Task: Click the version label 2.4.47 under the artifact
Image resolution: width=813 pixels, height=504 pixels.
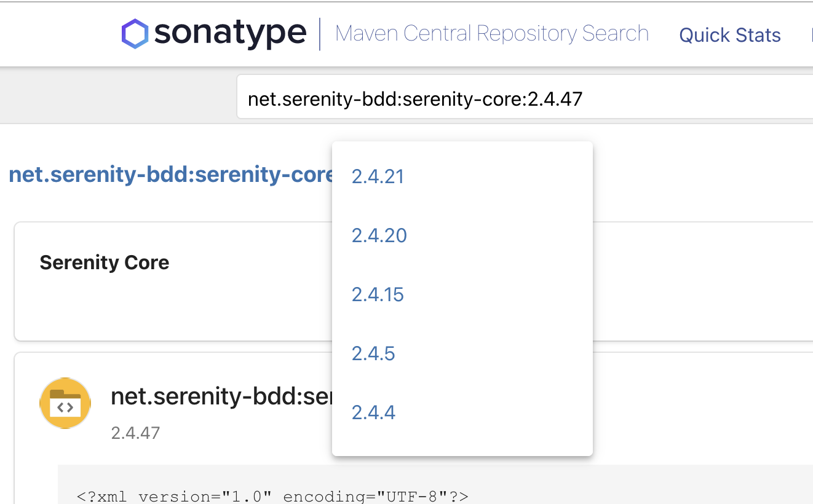Action: tap(135, 432)
